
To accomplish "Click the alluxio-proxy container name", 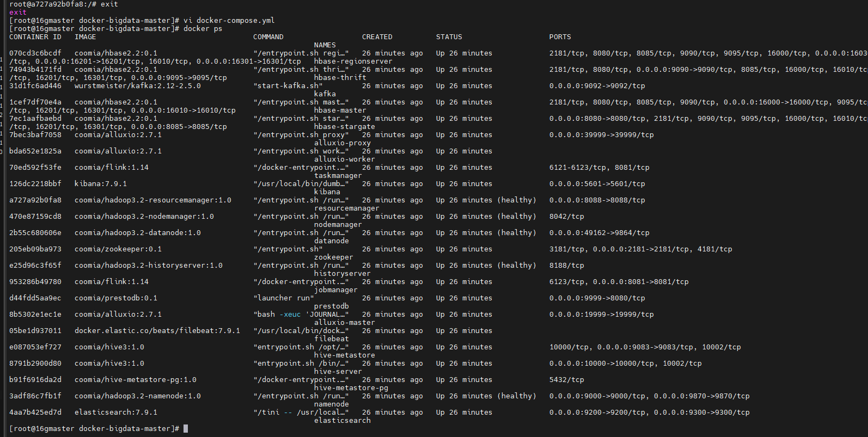I will [x=342, y=143].
